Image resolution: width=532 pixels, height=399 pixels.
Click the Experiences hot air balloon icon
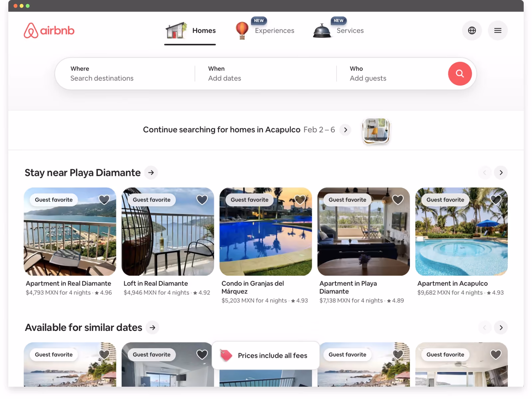[242, 31]
